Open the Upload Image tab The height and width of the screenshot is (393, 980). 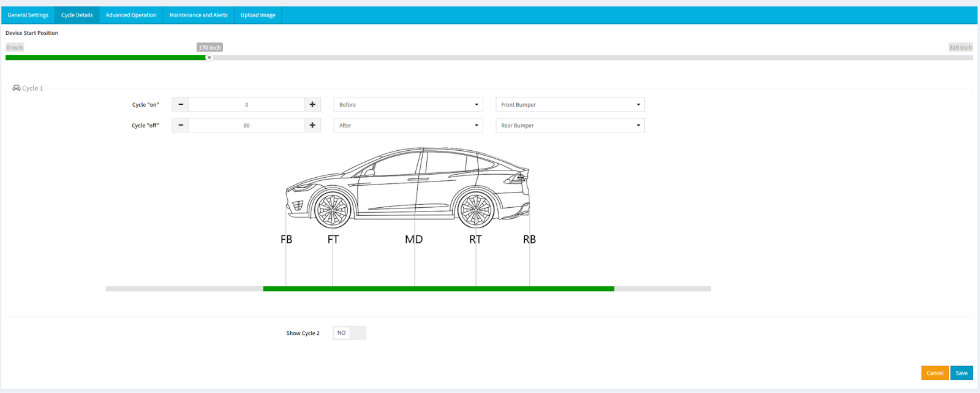pyautogui.click(x=258, y=15)
